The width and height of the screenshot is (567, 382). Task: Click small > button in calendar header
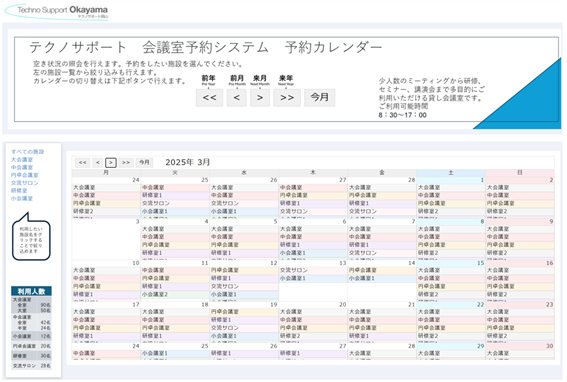point(111,162)
